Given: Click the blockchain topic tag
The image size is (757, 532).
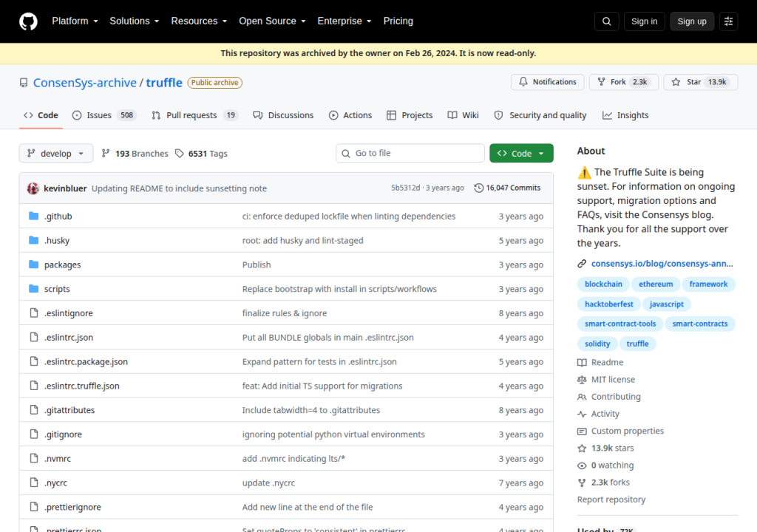Looking at the screenshot, I should (603, 284).
